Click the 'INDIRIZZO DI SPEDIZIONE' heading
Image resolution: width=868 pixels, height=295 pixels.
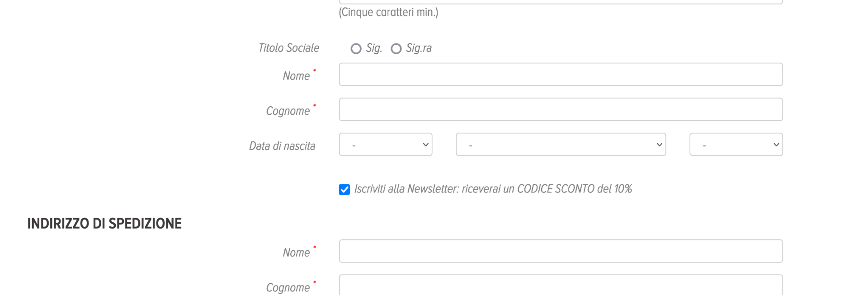[x=104, y=224]
